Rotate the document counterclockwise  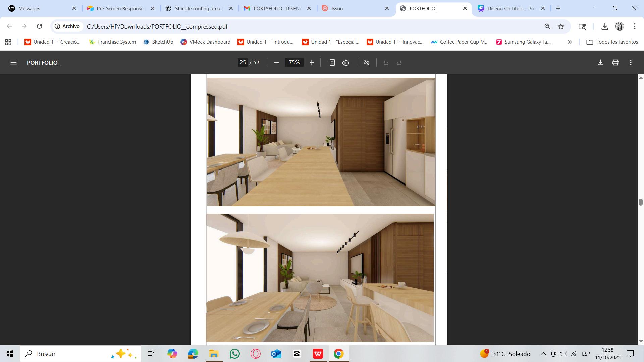coord(346,63)
